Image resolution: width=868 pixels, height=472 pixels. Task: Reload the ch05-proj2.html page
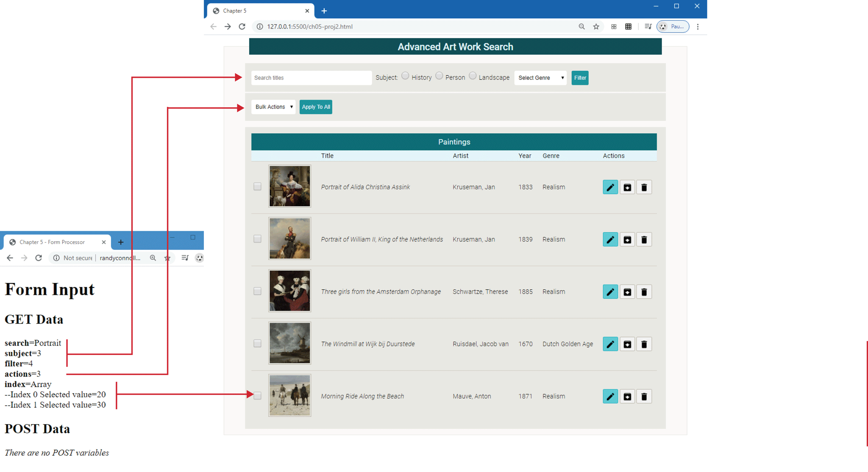[242, 26]
